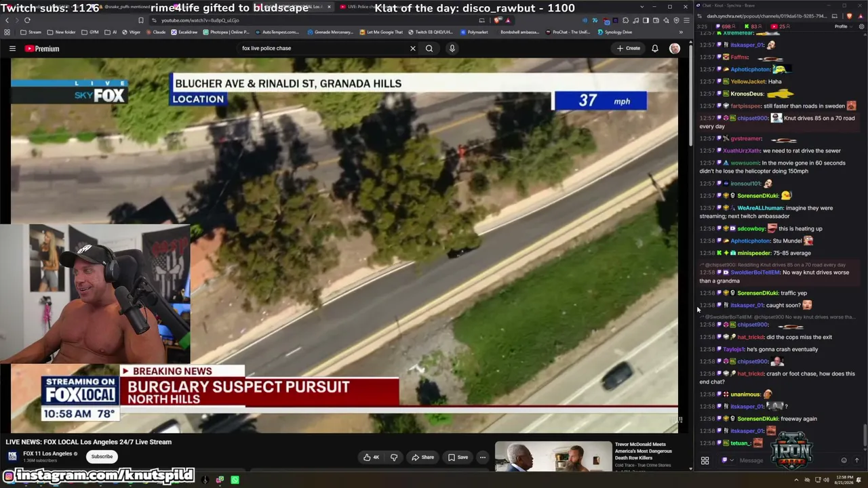Click the YouTube viewer count 25 in chat
This screenshot has width=868, height=488.
coord(779,26)
